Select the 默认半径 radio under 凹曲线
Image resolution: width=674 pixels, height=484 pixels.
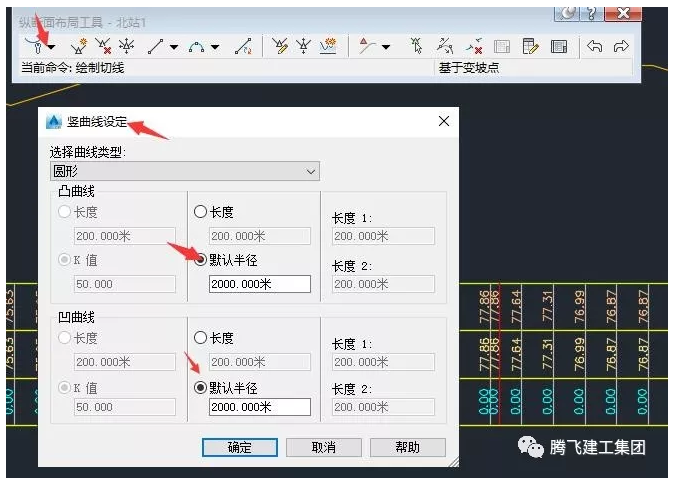(x=200, y=388)
